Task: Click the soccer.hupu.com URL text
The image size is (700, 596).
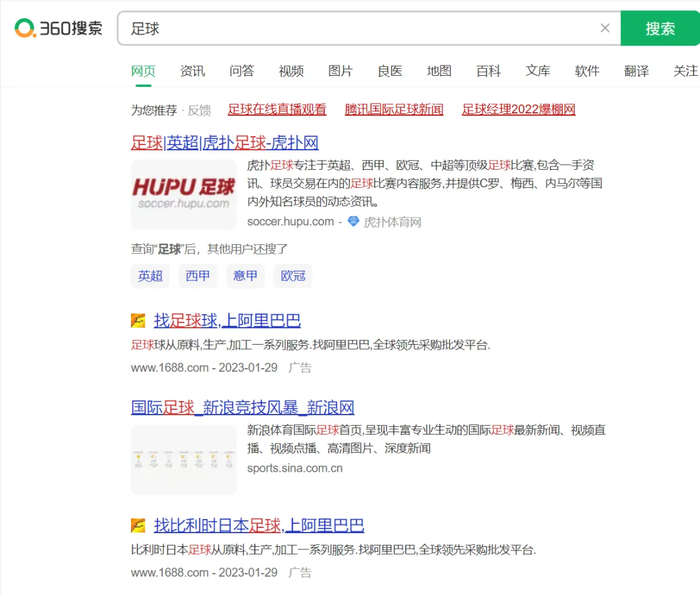Action: point(290,222)
